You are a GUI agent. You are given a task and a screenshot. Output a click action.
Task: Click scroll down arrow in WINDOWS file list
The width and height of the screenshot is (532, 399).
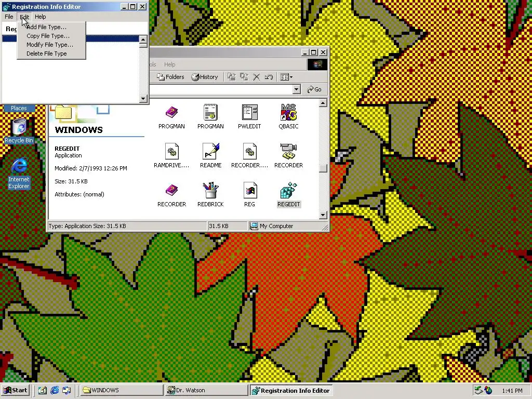click(323, 215)
